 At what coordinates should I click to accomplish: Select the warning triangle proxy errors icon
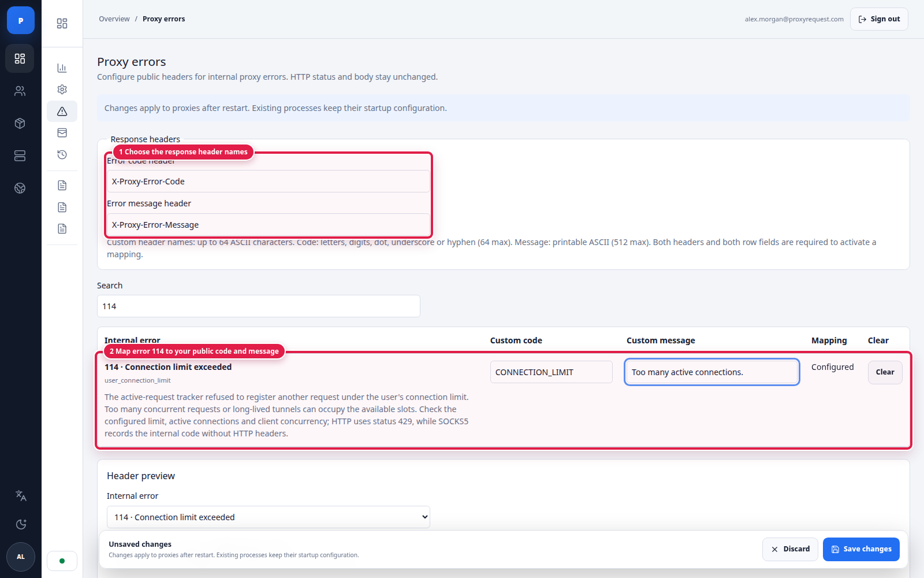tap(62, 111)
